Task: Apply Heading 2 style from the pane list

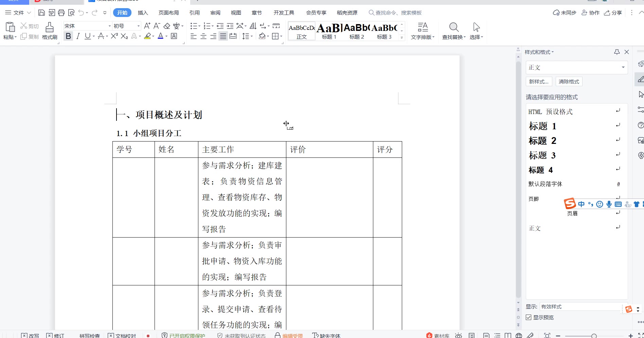Action: click(542, 141)
